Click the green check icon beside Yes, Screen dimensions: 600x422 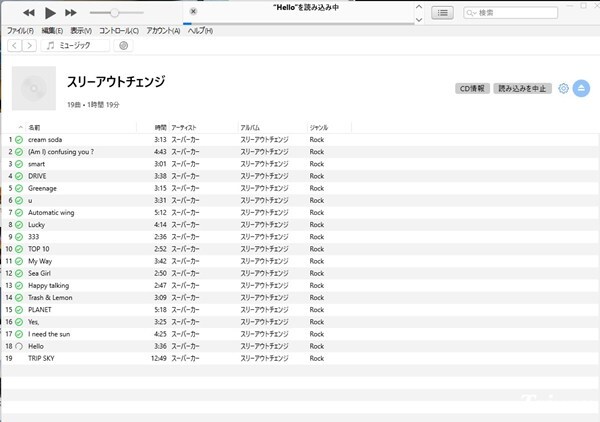click(x=19, y=322)
